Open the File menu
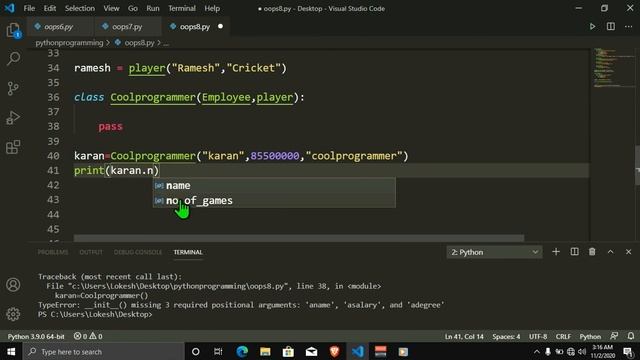The width and height of the screenshot is (640, 360). pyautogui.click(x=29, y=8)
